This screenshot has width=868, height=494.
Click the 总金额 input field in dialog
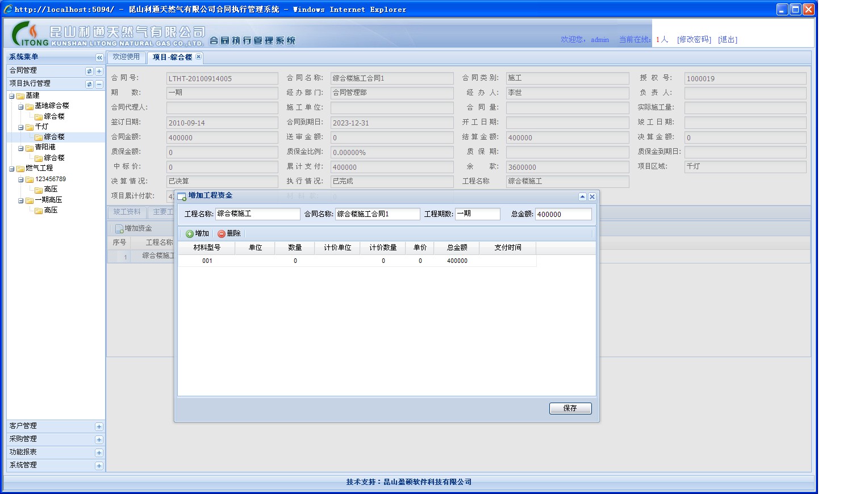pos(562,214)
